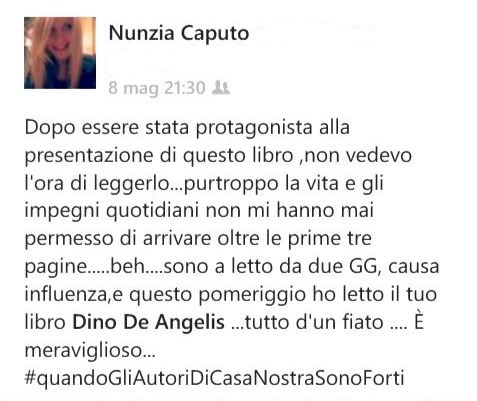Click the word "presentazione" in the post
Image resolution: width=477 pixels, height=401 pixels.
pos(89,156)
